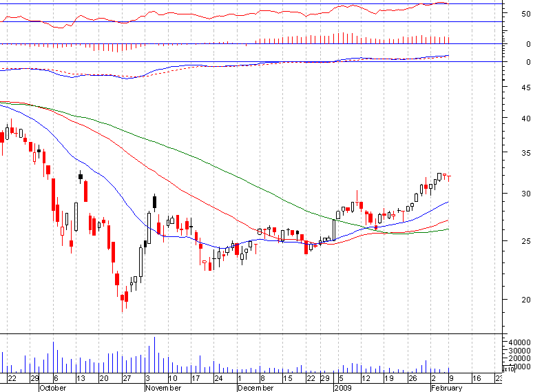
Task: Select the December 22 date label
Action: (311, 378)
